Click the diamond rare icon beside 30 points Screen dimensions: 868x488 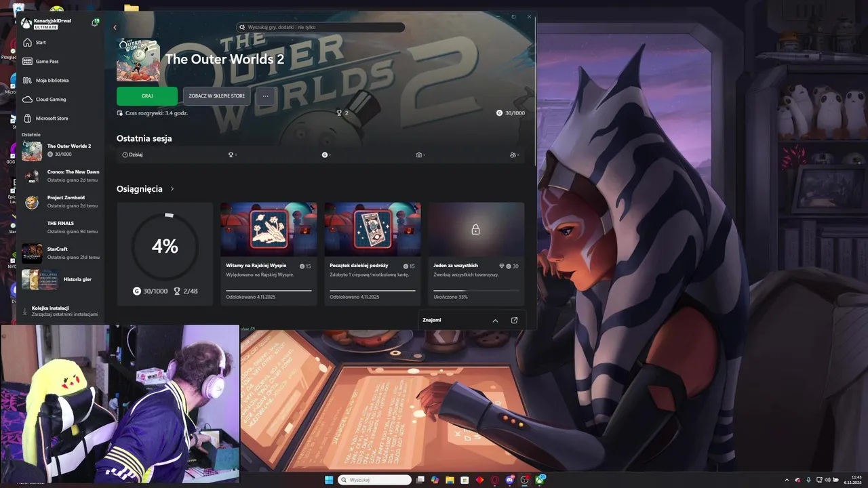click(x=502, y=266)
